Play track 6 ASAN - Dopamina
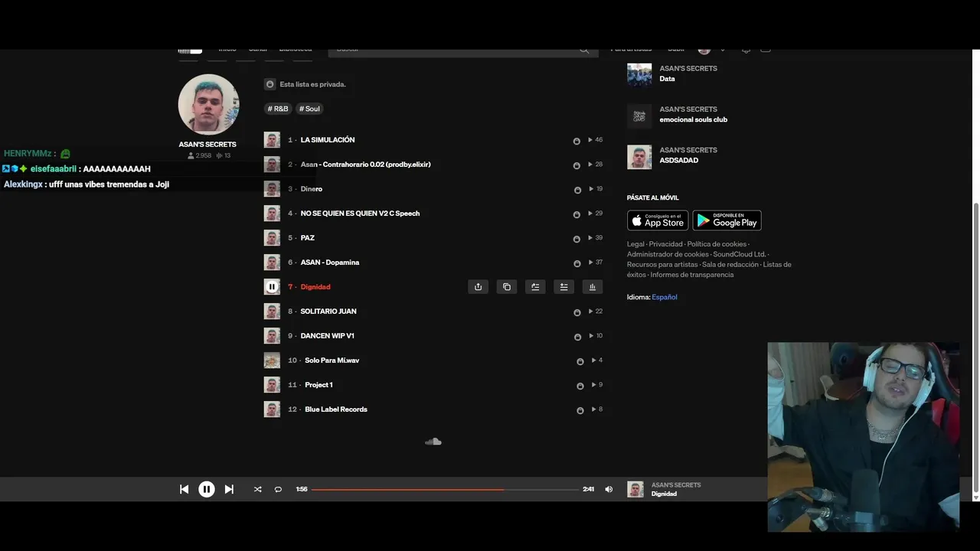The image size is (980, 551). point(329,262)
